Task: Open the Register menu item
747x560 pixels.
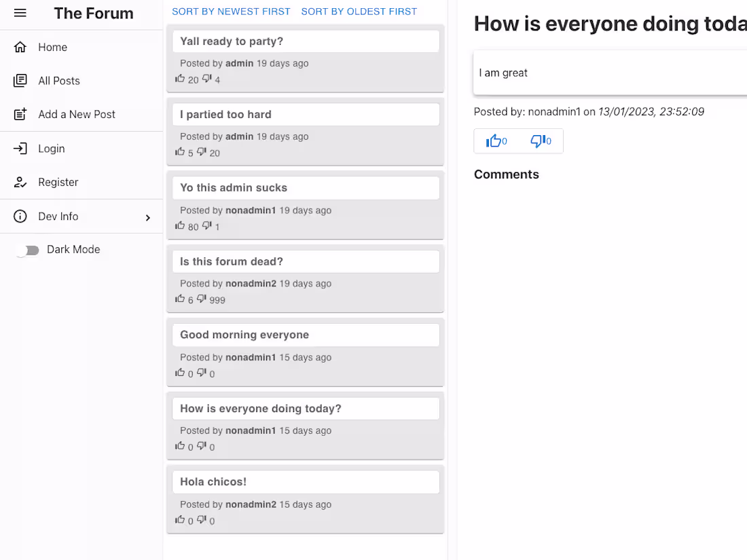Action: (58, 183)
